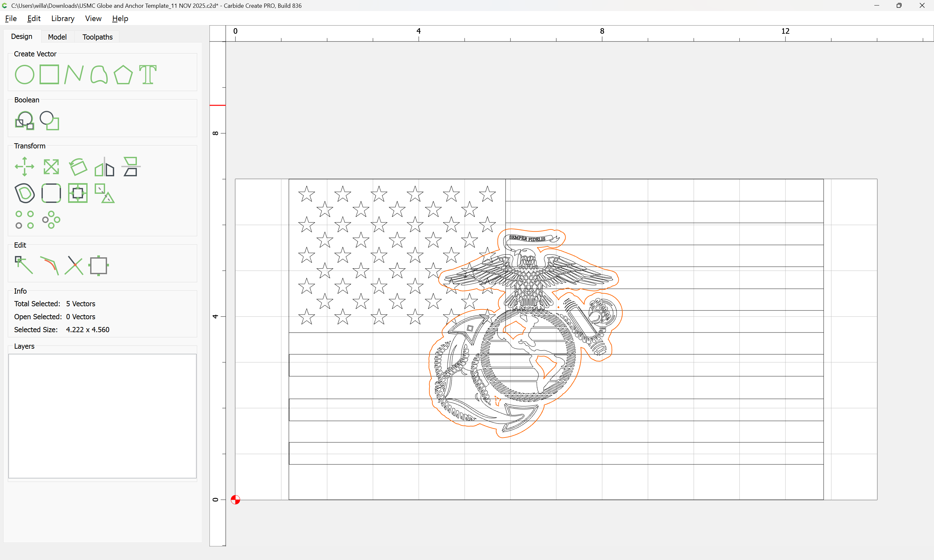Activate the Text creation tool
The height and width of the screenshot is (560, 934).
click(x=148, y=74)
